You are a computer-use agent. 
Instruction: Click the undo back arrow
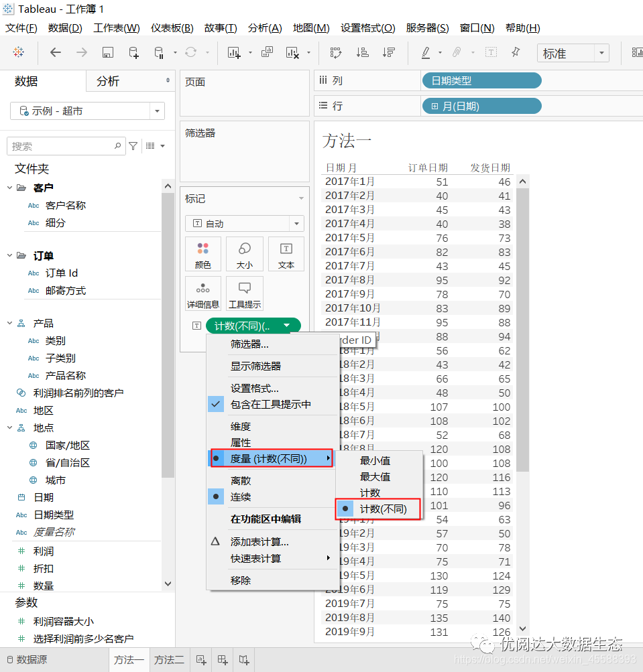click(x=56, y=52)
